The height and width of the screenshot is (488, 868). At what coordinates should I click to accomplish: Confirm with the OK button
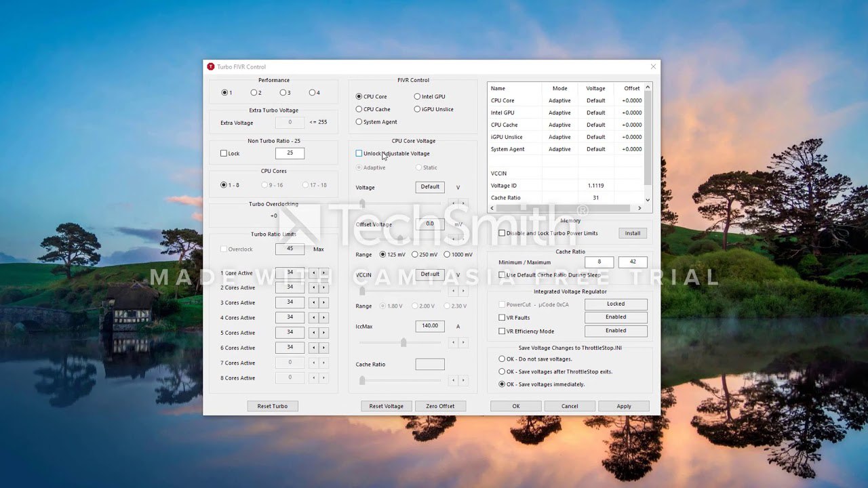(516, 406)
